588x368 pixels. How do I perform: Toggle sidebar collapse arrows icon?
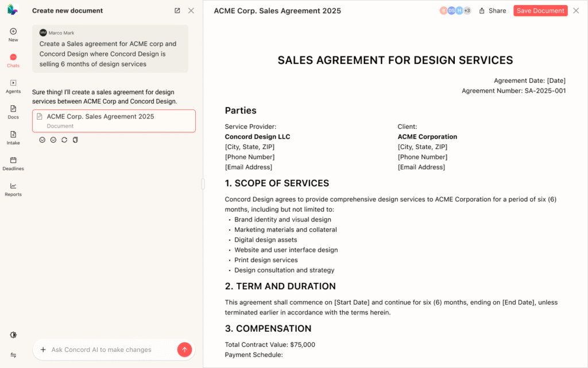pos(13,355)
